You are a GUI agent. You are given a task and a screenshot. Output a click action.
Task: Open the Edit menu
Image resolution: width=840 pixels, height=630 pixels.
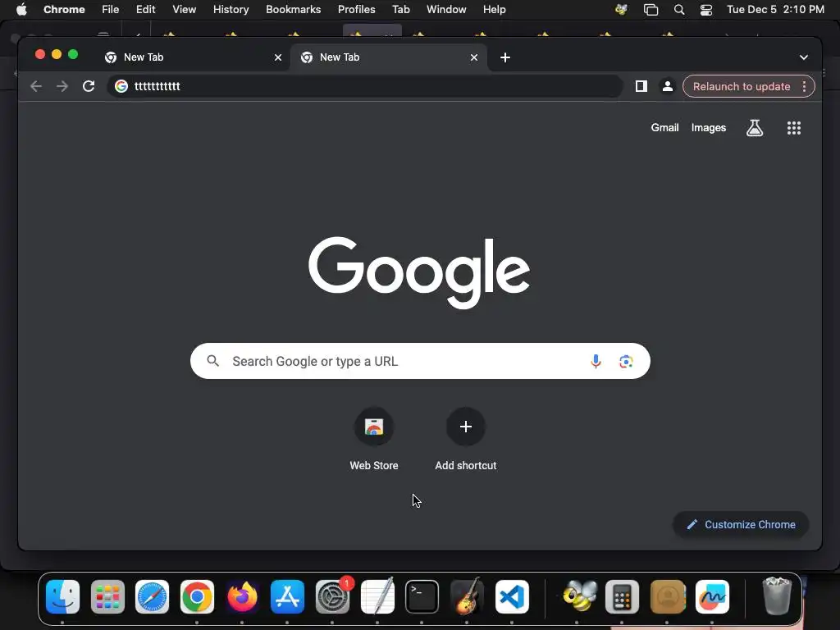tap(145, 10)
